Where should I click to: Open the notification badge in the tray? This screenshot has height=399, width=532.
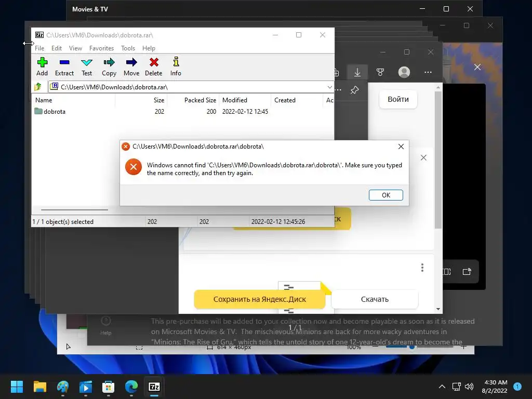pos(517,386)
